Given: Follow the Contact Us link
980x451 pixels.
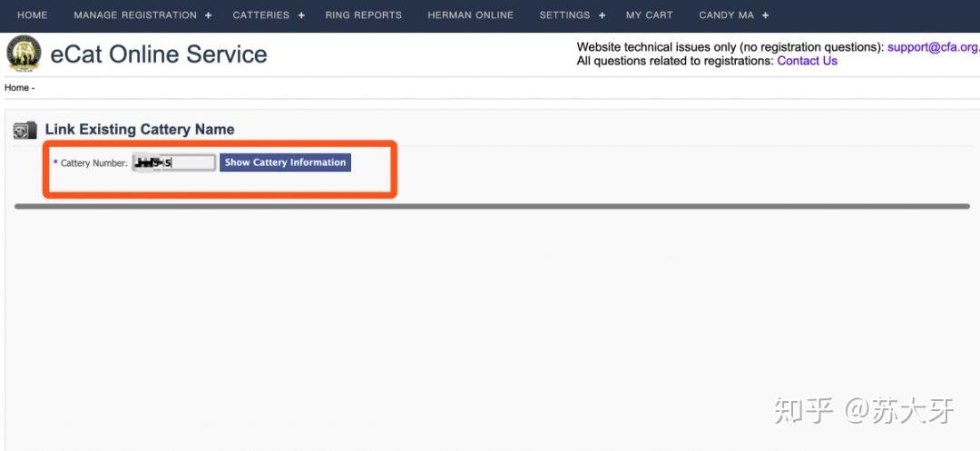Looking at the screenshot, I should pos(807,61).
